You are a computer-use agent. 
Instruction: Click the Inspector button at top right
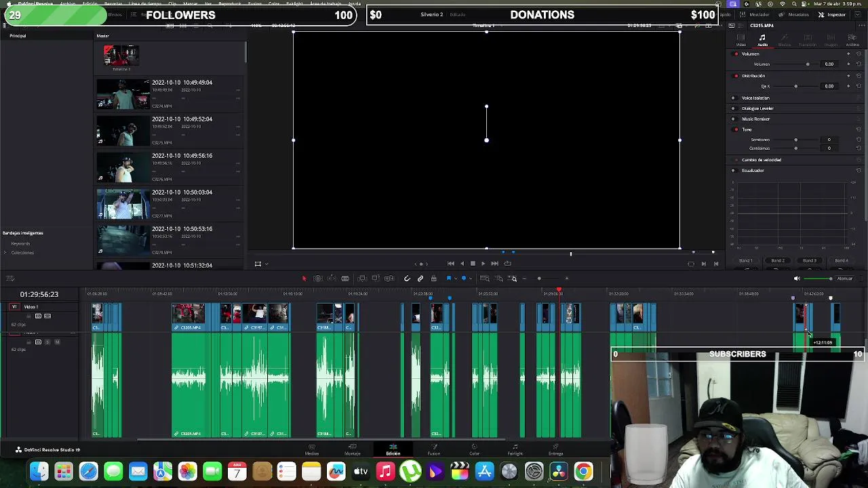[832, 14]
